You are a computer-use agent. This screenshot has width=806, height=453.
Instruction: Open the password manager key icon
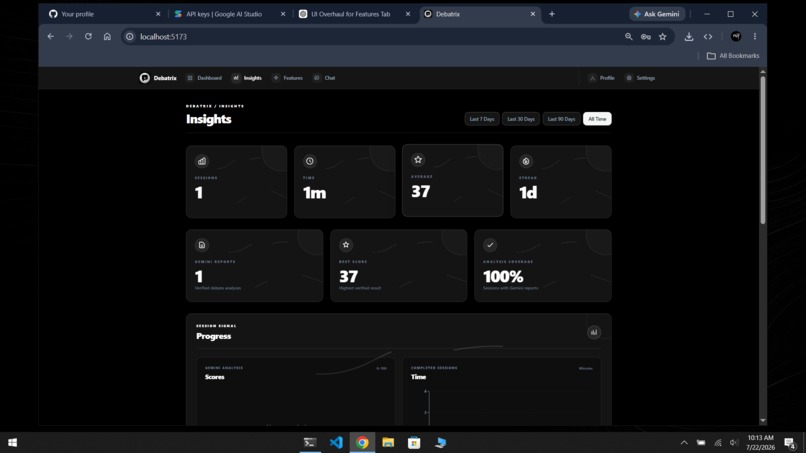pos(646,37)
